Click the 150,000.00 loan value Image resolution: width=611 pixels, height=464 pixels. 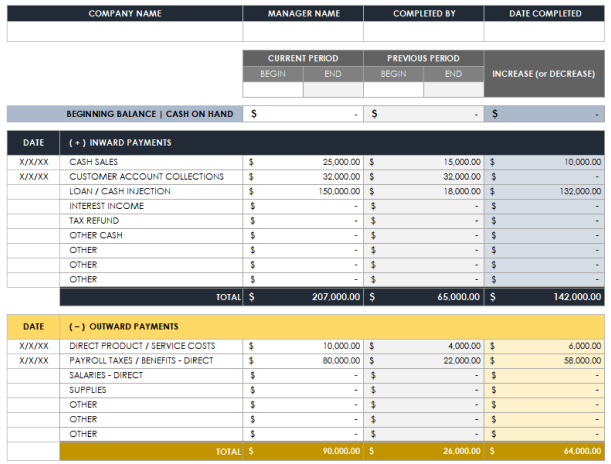click(x=339, y=191)
